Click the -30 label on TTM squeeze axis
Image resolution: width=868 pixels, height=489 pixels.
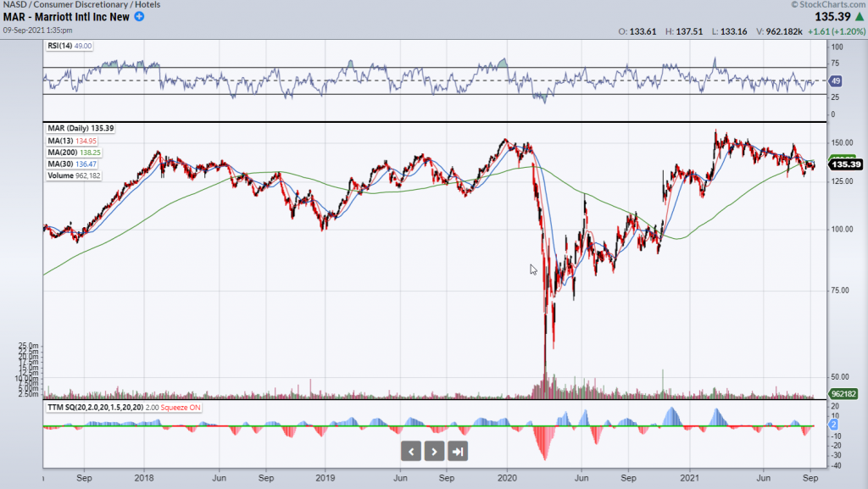point(836,455)
